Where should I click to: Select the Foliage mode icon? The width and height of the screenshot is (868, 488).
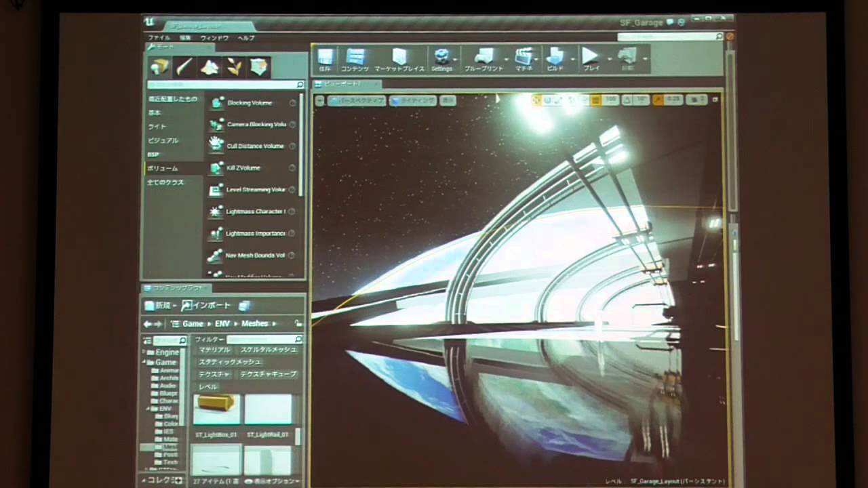pos(234,67)
